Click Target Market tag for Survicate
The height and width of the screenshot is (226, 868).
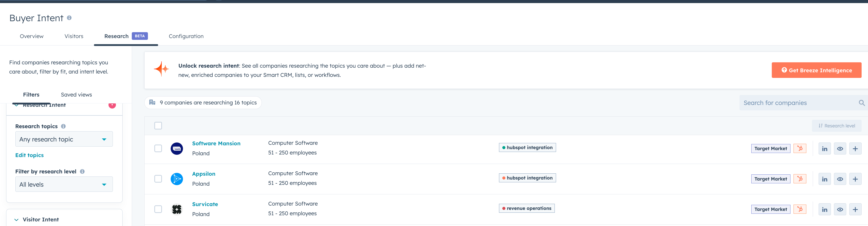(x=771, y=209)
